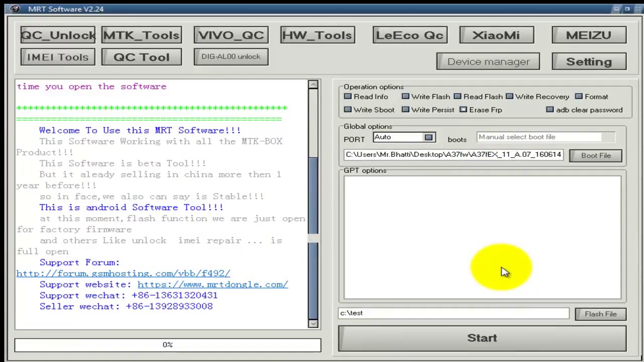644x362 pixels.
Task: Open the XiaoMi section
Action: (496, 35)
